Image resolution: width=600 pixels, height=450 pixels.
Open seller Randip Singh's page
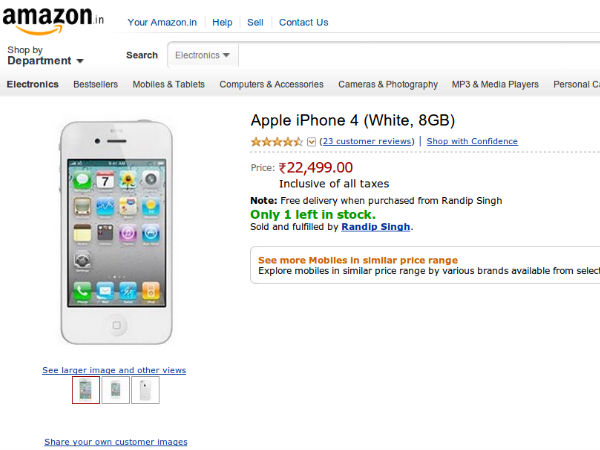click(x=375, y=227)
